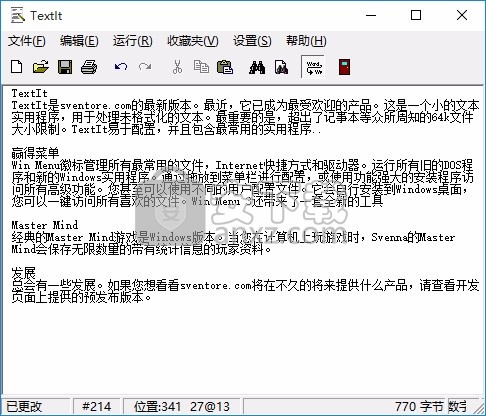Image resolution: width=486 pixels, height=416 pixels.
Task: Open the 收藏夹(V) menu
Action: [193, 41]
